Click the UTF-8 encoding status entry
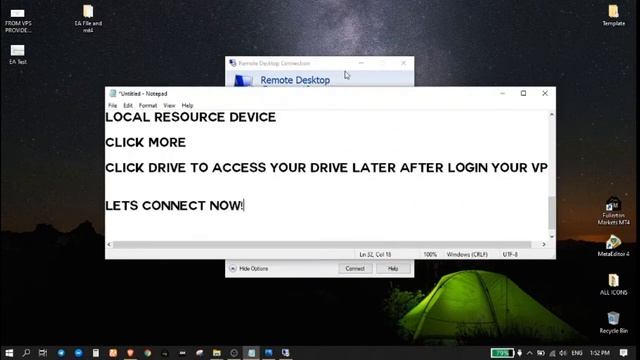640x360 pixels. 510,254
